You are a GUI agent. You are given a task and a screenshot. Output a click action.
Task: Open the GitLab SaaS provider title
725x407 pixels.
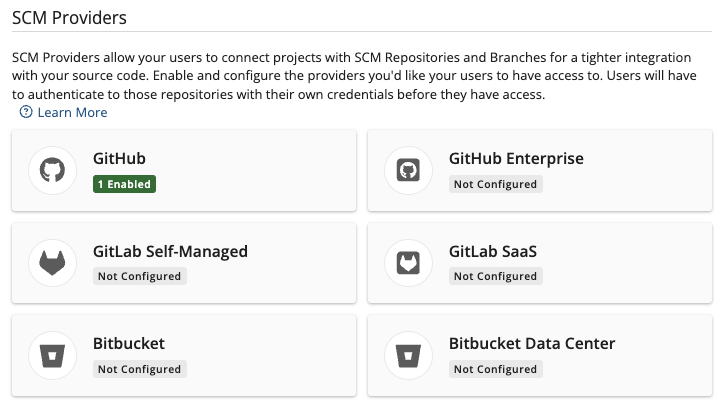pyautogui.click(x=493, y=251)
